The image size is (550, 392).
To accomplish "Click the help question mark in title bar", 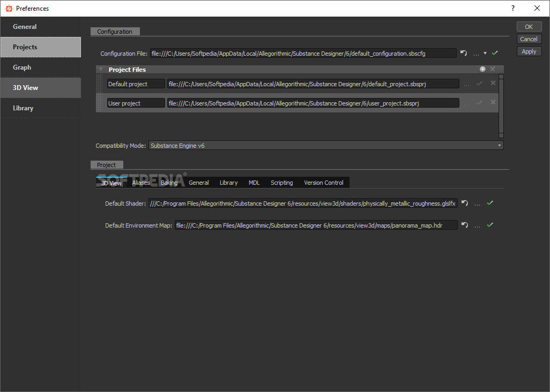I will pyautogui.click(x=513, y=8).
